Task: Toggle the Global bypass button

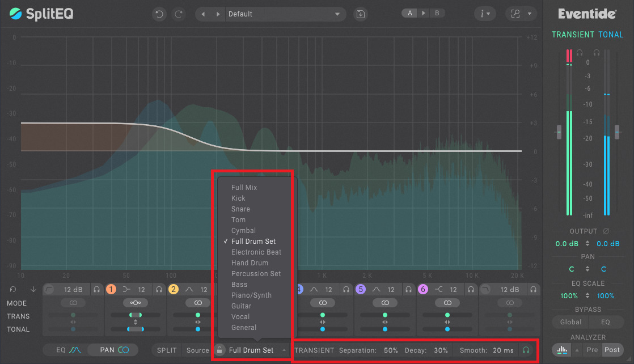Action: point(570,323)
